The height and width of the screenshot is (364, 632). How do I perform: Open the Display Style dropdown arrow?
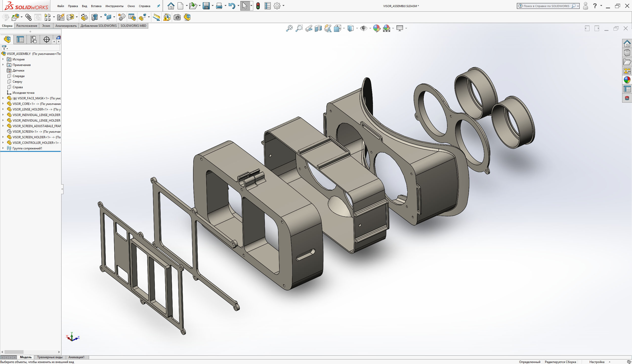[357, 28]
